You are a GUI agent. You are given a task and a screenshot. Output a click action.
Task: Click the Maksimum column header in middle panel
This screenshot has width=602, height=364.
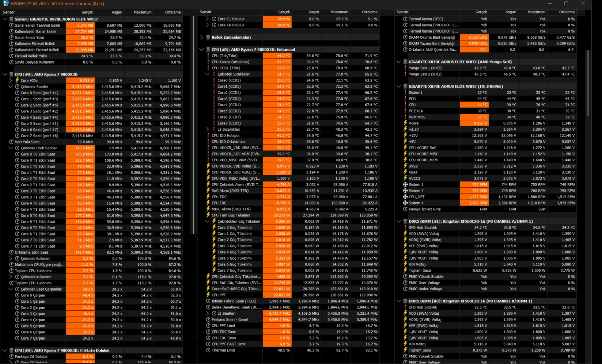pos(336,12)
